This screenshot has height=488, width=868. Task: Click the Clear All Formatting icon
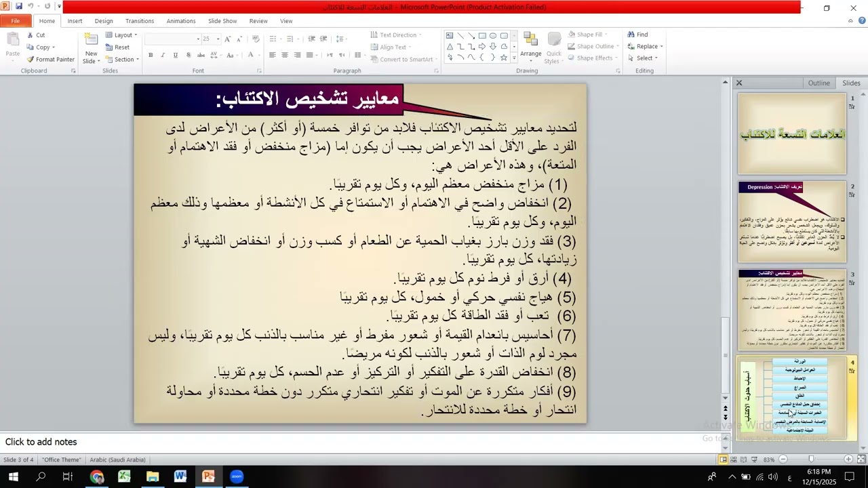click(x=256, y=39)
